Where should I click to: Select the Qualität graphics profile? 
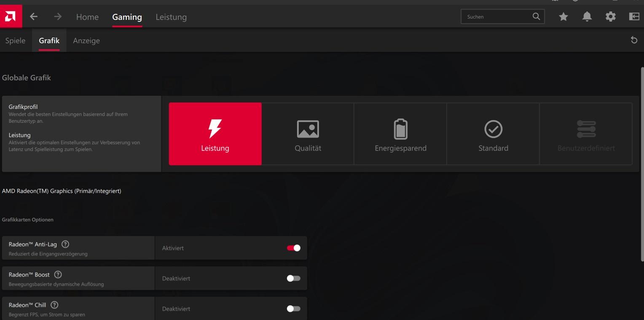click(x=308, y=134)
